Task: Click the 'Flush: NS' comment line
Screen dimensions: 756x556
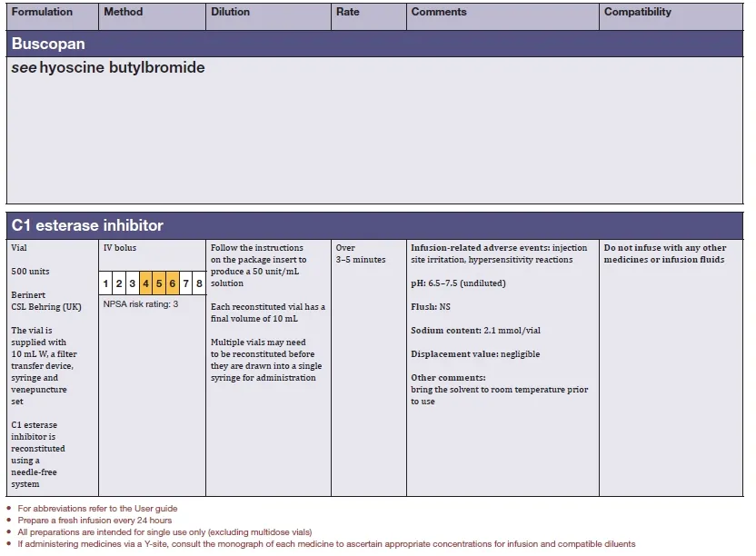Action: (431, 307)
